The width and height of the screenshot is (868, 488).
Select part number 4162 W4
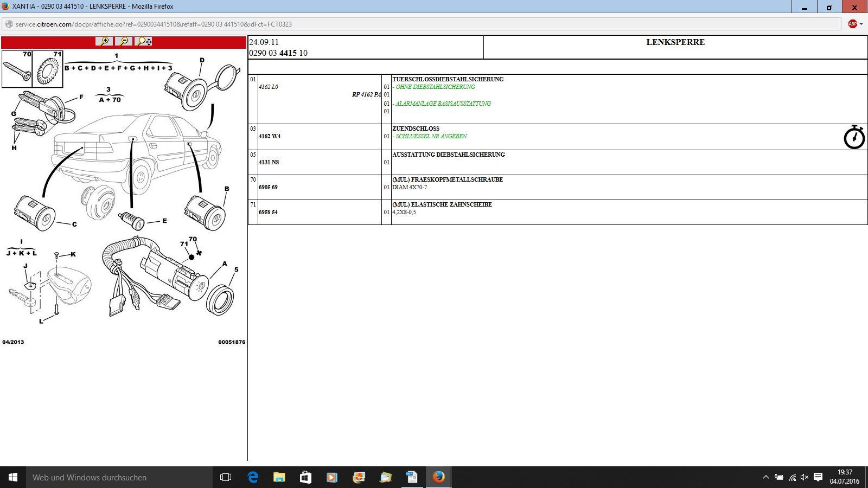(270, 136)
